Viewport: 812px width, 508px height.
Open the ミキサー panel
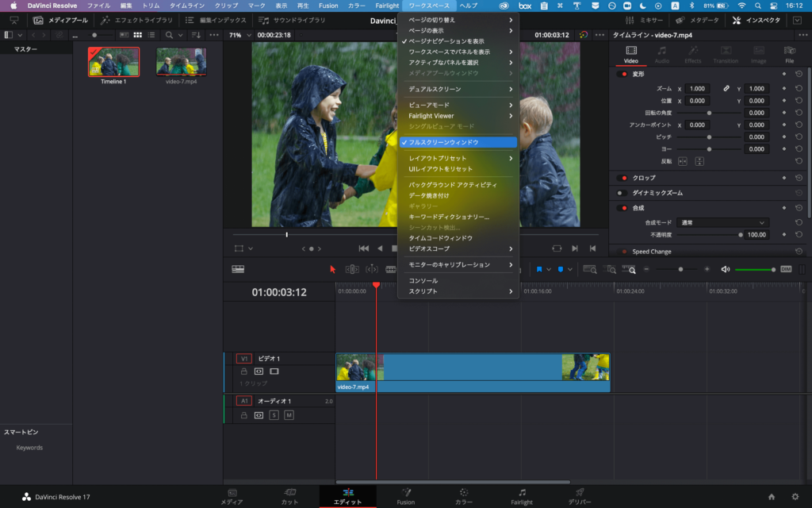pyautogui.click(x=644, y=20)
